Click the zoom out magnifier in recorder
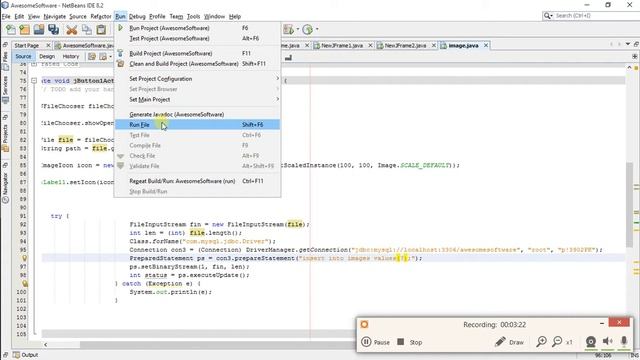The width and height of the screenshot is (640, 360). point(557,342)
